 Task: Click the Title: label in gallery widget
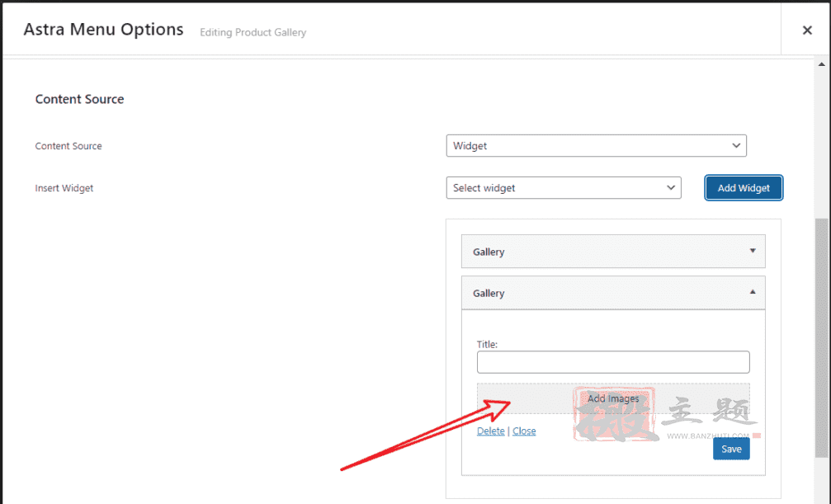click(x=487, y=345)
